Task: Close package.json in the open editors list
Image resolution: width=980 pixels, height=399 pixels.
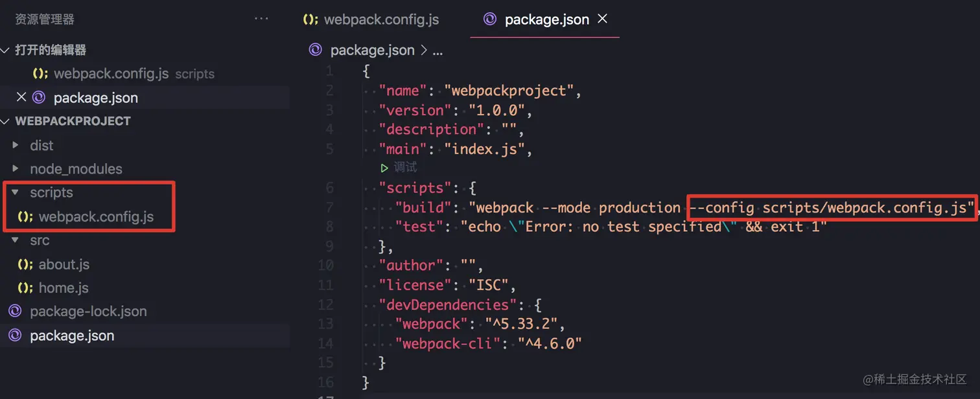Action: (21, 97)
